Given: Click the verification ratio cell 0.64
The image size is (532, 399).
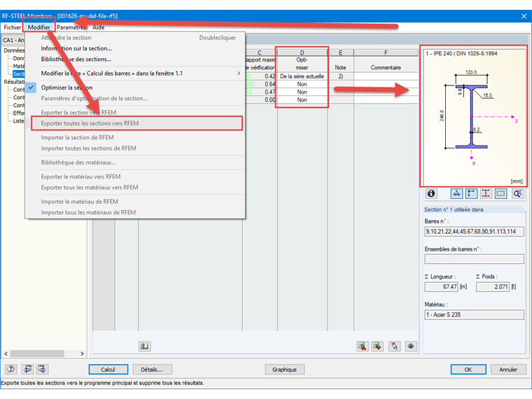Looking at the screenshot, I should (260, 84).
